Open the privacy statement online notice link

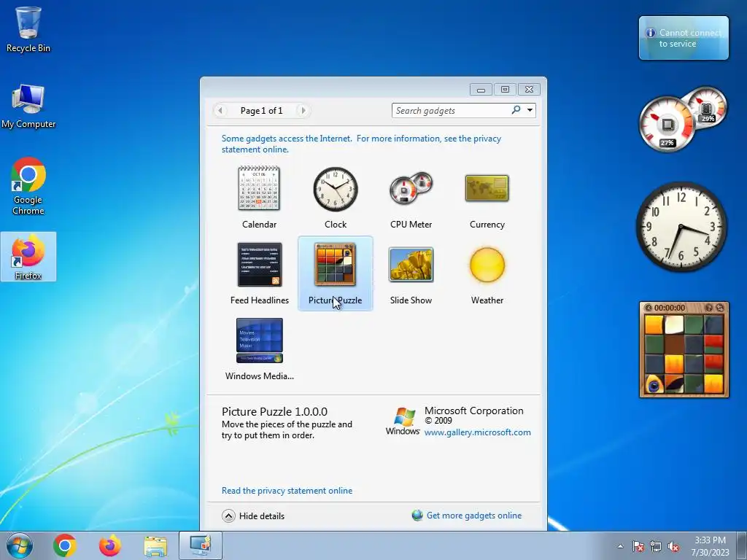361,144
